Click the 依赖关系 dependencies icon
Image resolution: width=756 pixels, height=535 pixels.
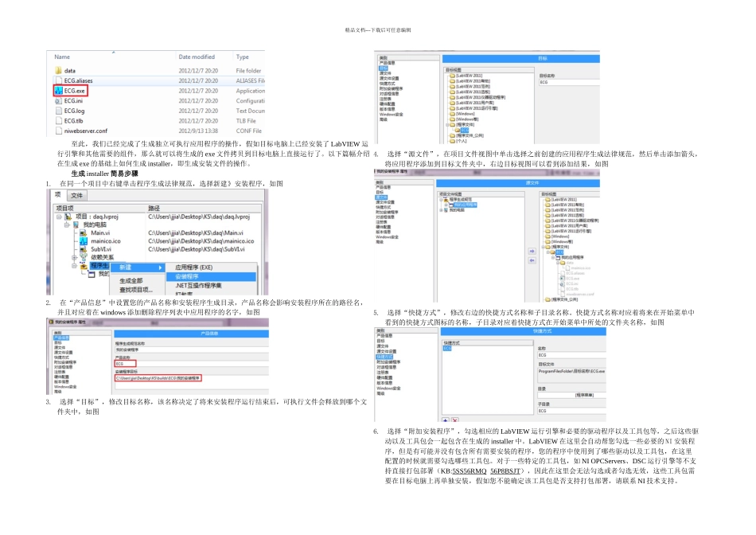(84, 257)
